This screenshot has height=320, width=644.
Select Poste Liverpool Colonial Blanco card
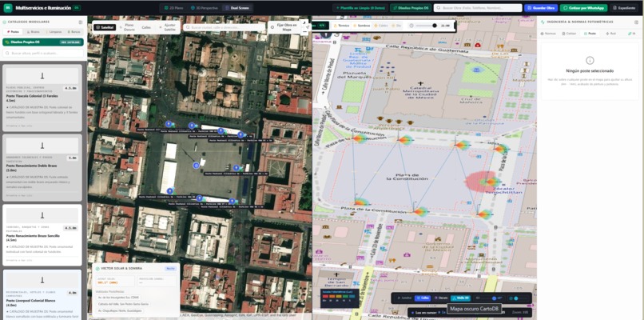point(42,294)
